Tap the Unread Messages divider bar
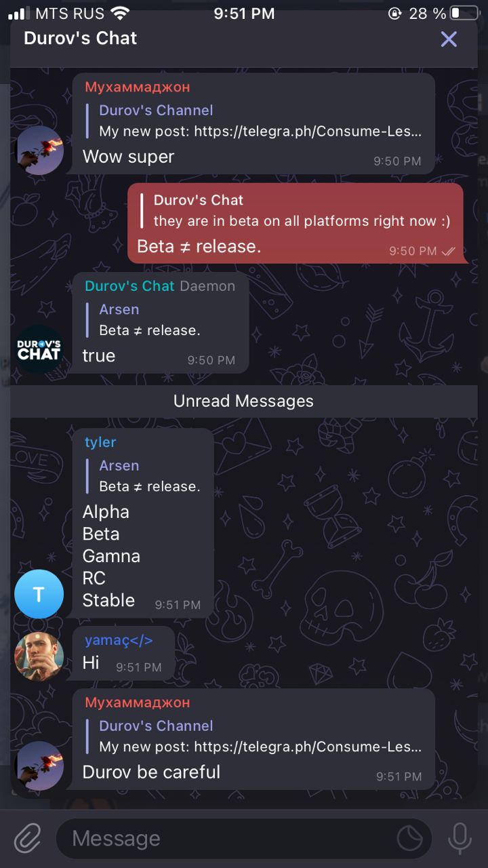Viewport: 488px width, 868px height. (x=244, y=401)
